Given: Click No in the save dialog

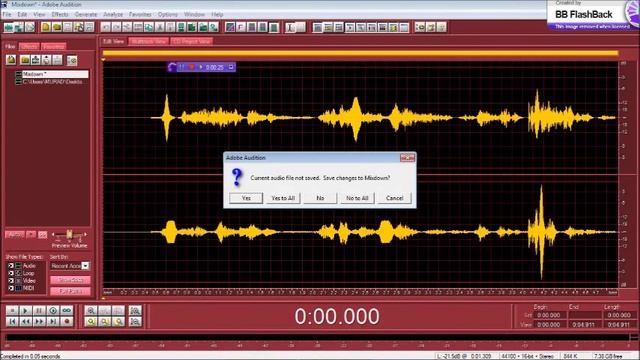Looking at the screenshot, I should pos(320,198).
